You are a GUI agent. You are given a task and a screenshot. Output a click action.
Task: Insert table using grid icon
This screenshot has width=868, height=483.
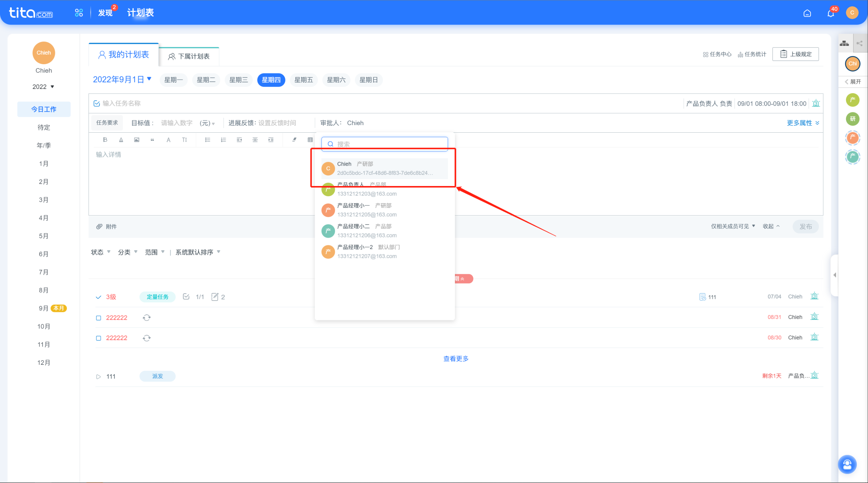310,140
